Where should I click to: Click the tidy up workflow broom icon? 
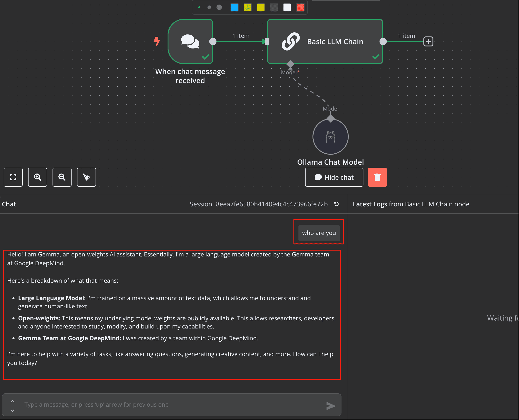[86, 177]
